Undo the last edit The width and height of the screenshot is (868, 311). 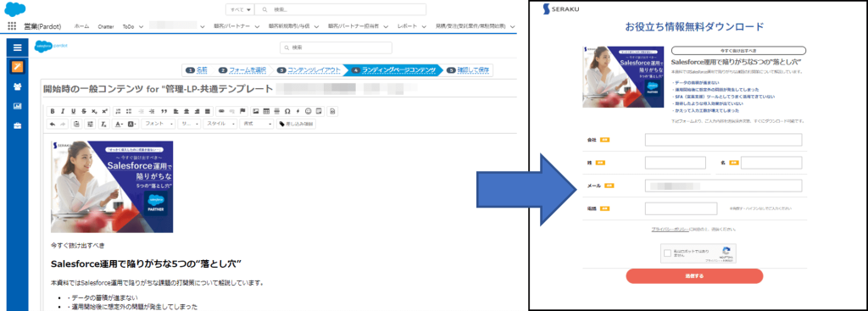[x=52, y=124]
